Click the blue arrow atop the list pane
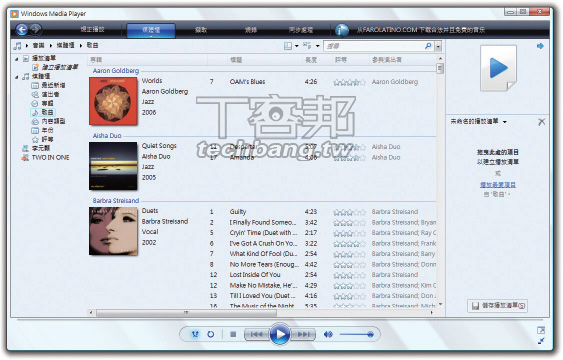Viewport: 563px width, 360px height. [540, 46]
